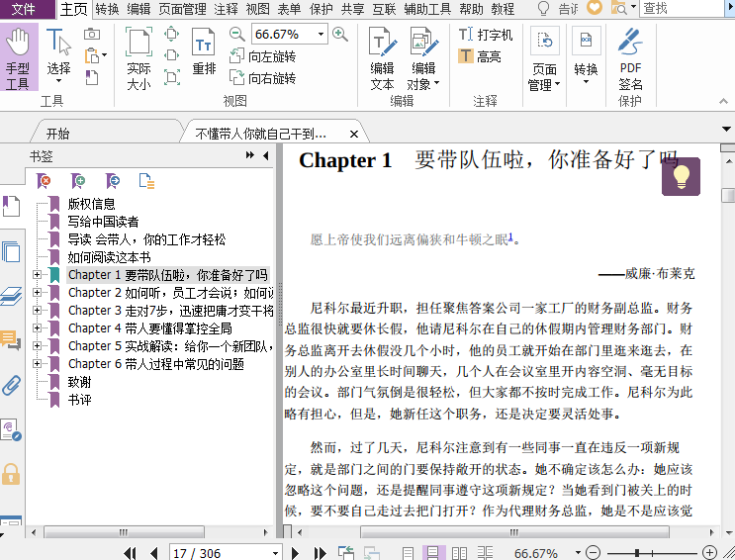Image resolution: width=735 pixels, height=560 pixels.
Task: Click the Find (查找) search field
Action: tap(682, 9)
